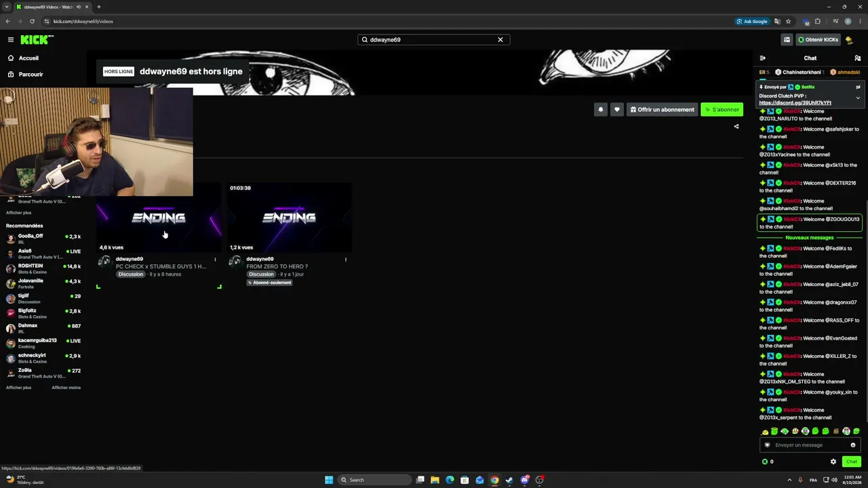The height and width of the screenshot is (488, 868).
Task: Open recommended channel Goo8a_Off
Action: pos(43,238)
